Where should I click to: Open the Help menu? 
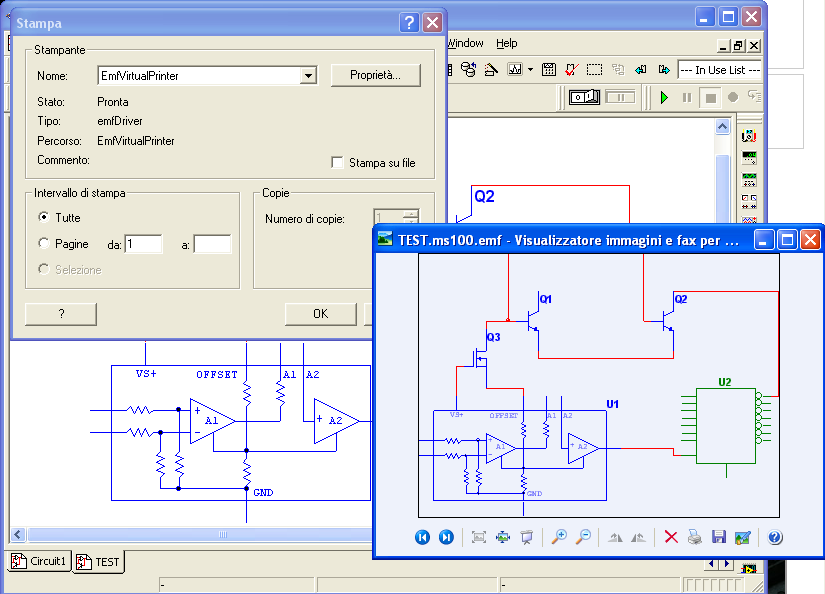(507, 43)
